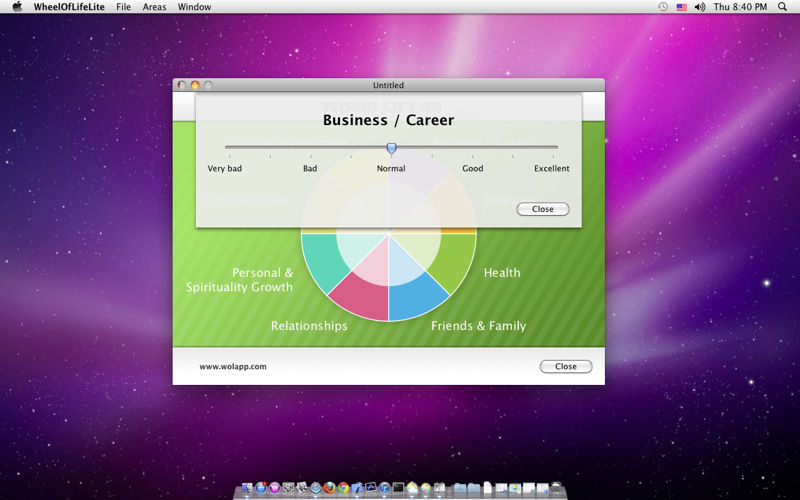Click the Time Machine menu bar icon

[663, 7]
